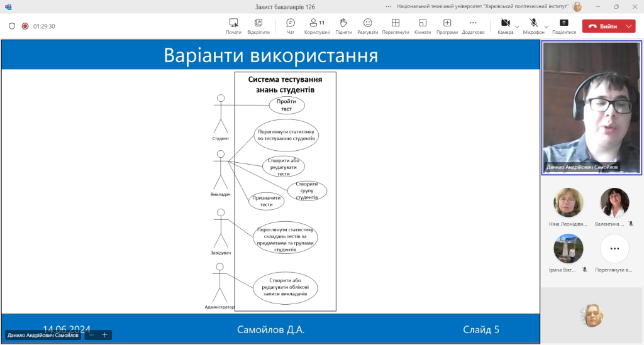
Task: Open the Чат (chat) panel
Action: (291, 26)
